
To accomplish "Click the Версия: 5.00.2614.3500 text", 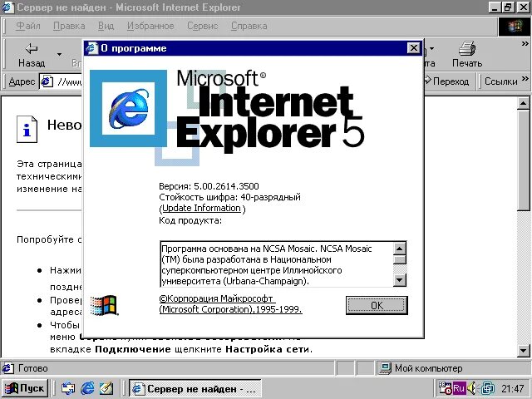I will 209,186.
